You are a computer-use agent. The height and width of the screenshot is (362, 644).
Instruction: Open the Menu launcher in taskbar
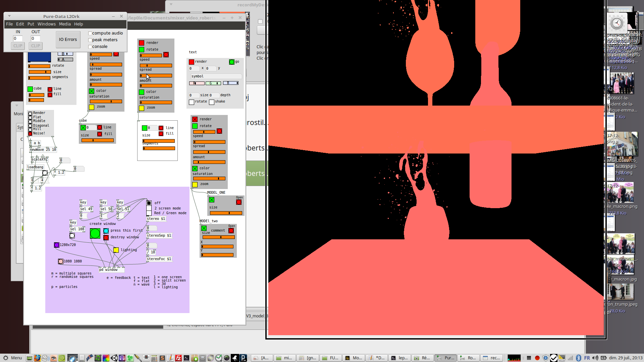coord(13,358)
